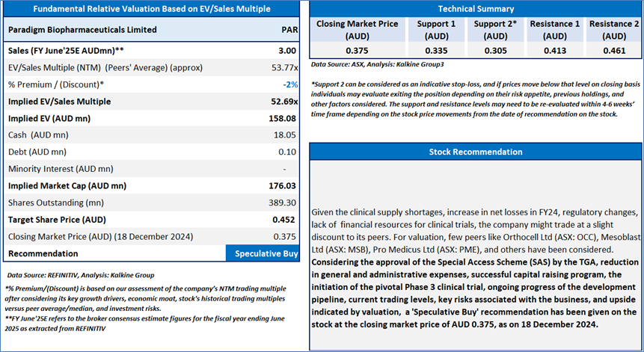Select the 'Fundamental Relative Valuation Based on EV/Sales Multiple' header

(x=152, y=9)
